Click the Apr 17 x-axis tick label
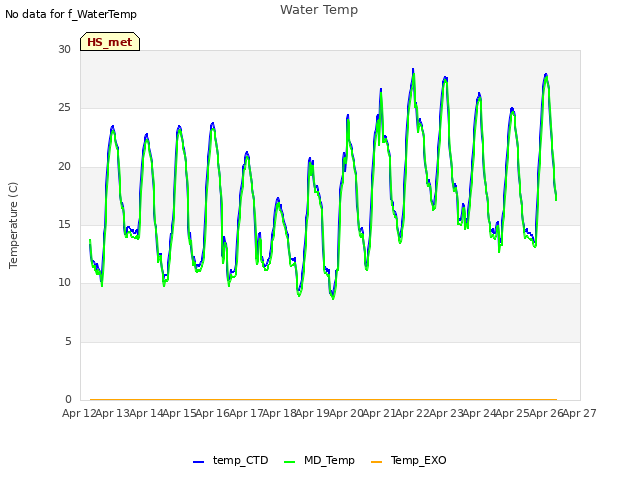 click(246, 413)
